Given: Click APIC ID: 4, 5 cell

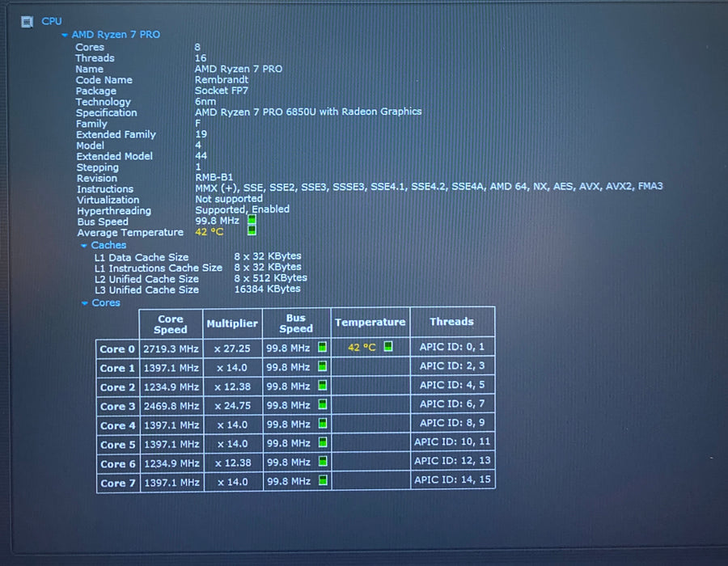Looking at the screenshot, I should coord(452,385).
